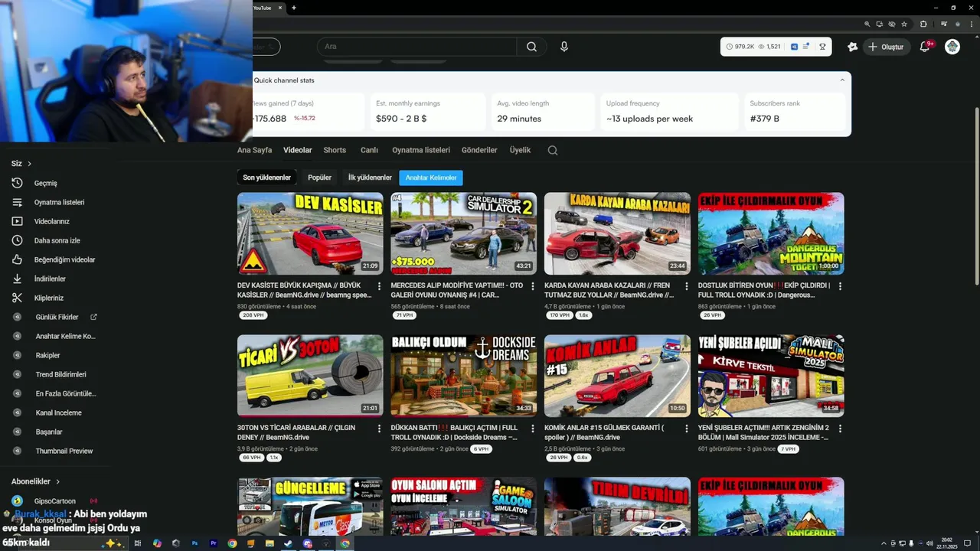Image resolution: width=980 pixels, height=551 pixels.
Task: Click the Geçmiş history icon in sidebar
Action: (x=17, y=183)
